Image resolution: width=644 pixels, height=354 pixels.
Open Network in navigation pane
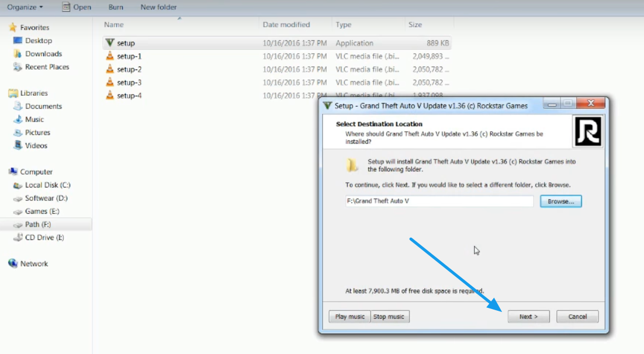[34, 264]
